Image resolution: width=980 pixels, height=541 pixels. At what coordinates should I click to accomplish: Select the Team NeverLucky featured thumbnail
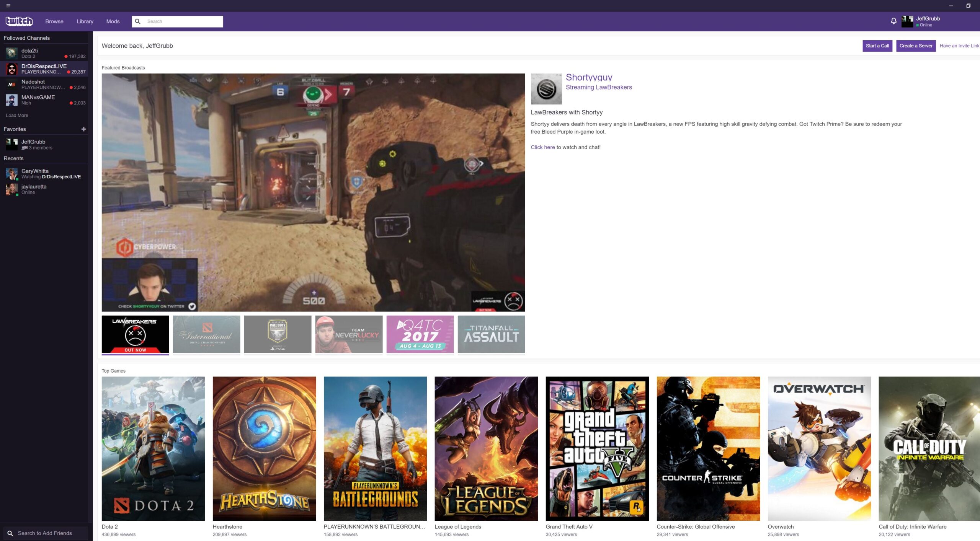pos(349,334)
